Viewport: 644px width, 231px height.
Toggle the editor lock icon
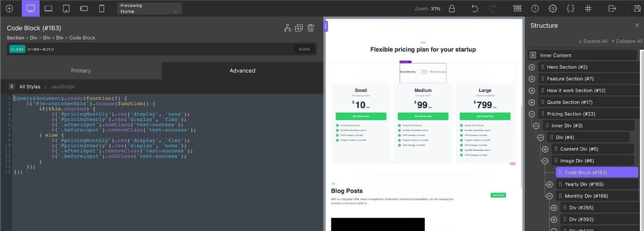point(452,8)
